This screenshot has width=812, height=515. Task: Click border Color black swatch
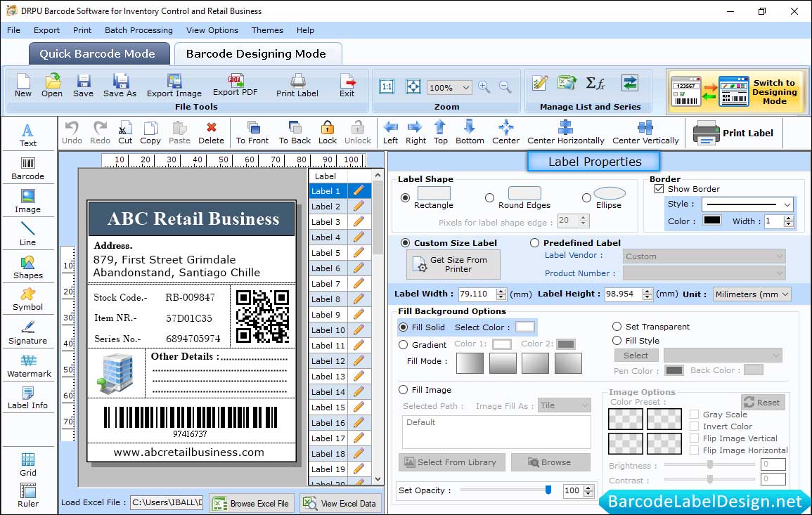[711, 220]
